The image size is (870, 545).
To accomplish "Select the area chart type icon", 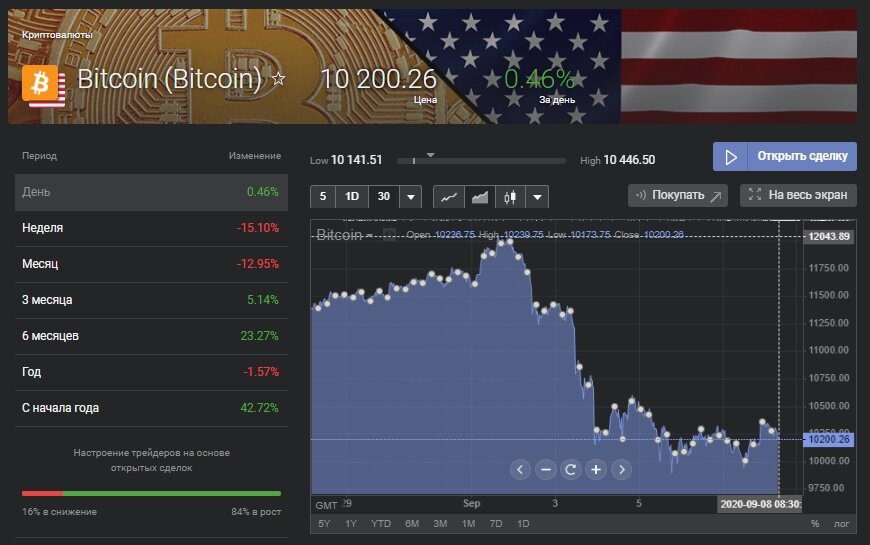I will pos(480,197).
